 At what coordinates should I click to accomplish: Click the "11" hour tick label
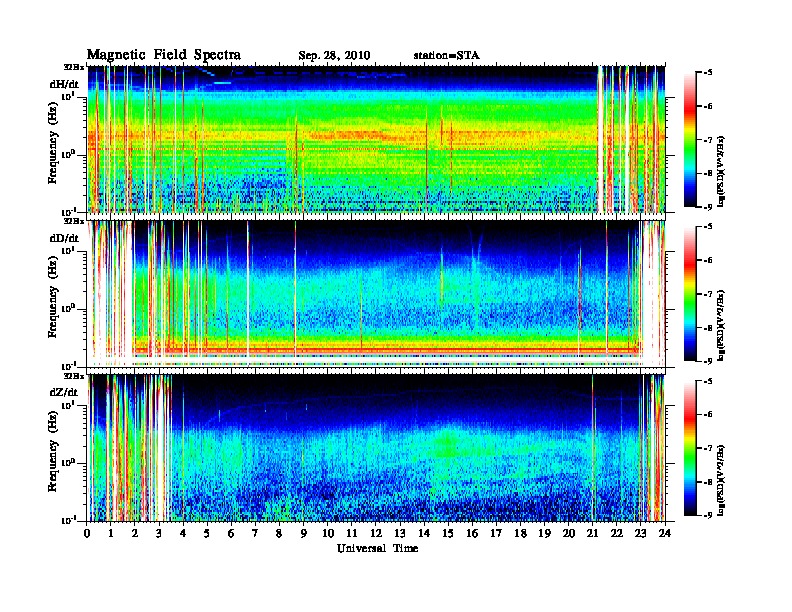click(352, 533)
